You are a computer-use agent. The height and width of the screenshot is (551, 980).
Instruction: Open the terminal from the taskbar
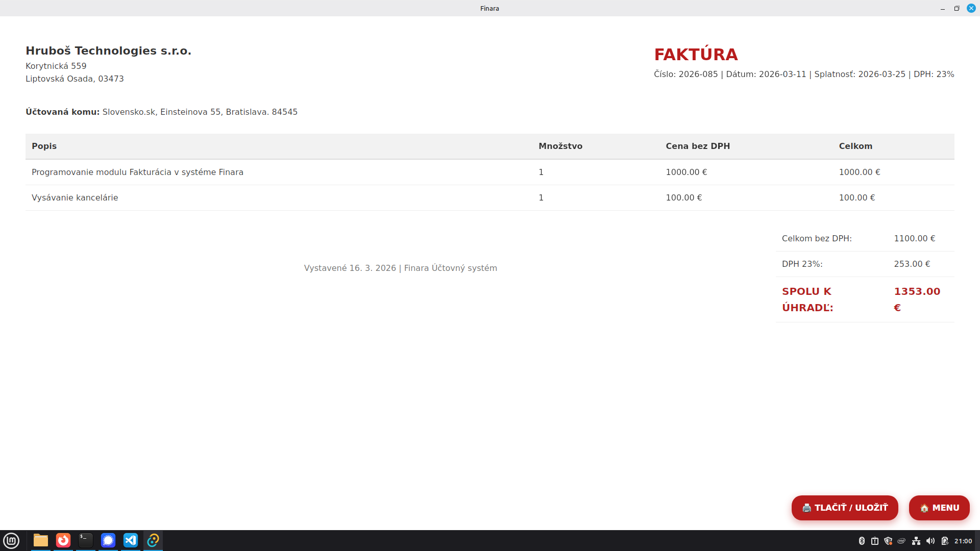85,540
